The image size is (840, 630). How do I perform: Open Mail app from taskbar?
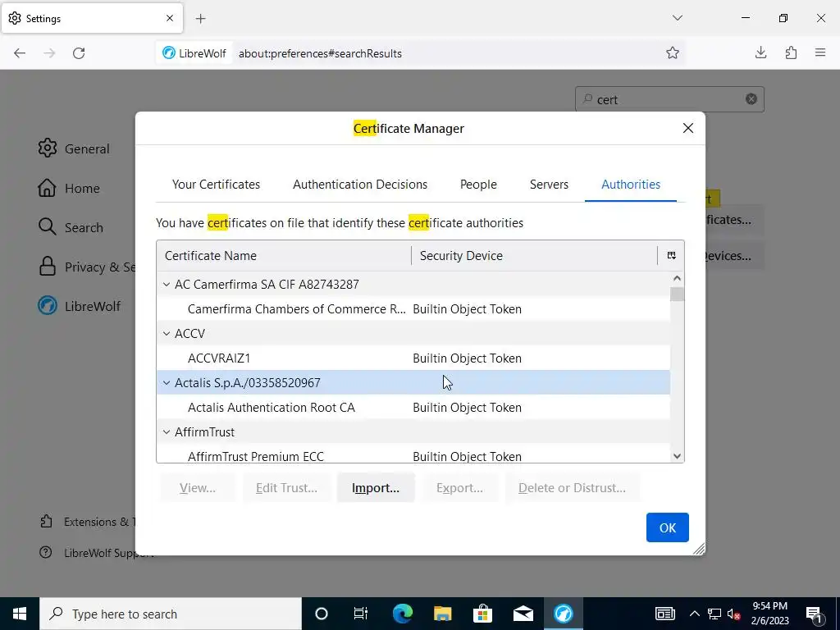(x=523, y=614)
